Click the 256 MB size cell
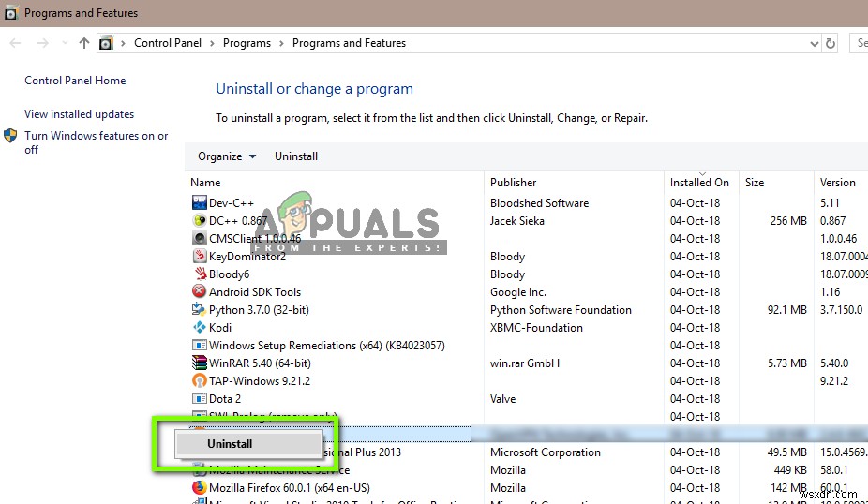 tap(788, 221)
